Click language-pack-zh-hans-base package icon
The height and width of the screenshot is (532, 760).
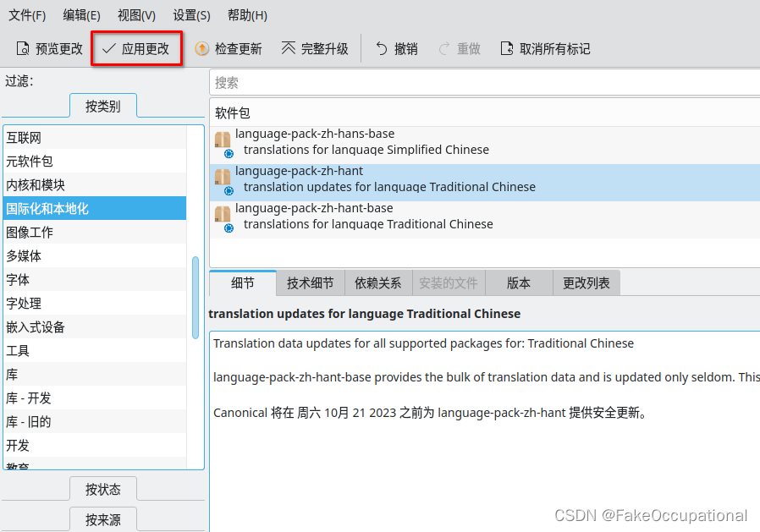point(223,144)
